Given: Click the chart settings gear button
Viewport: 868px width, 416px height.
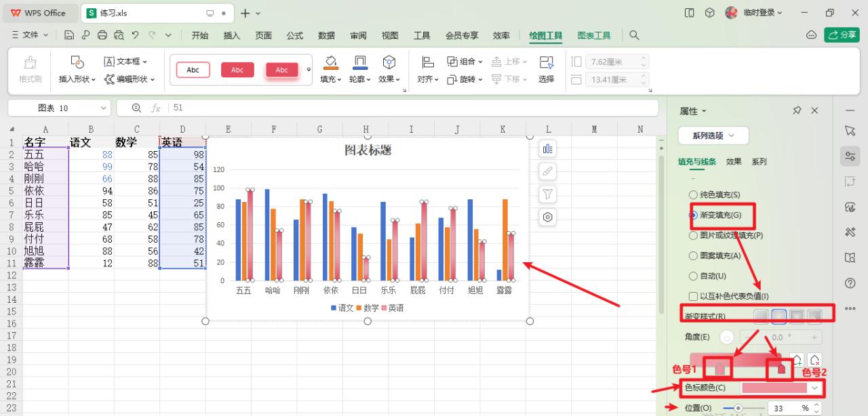Looking at the screenshot, I should 548,217.
